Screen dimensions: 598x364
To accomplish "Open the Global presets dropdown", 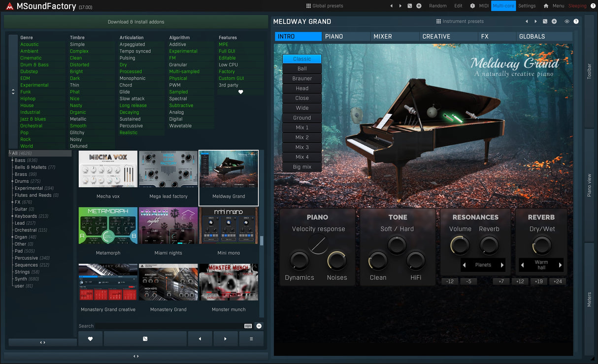I will pos(325,6).
